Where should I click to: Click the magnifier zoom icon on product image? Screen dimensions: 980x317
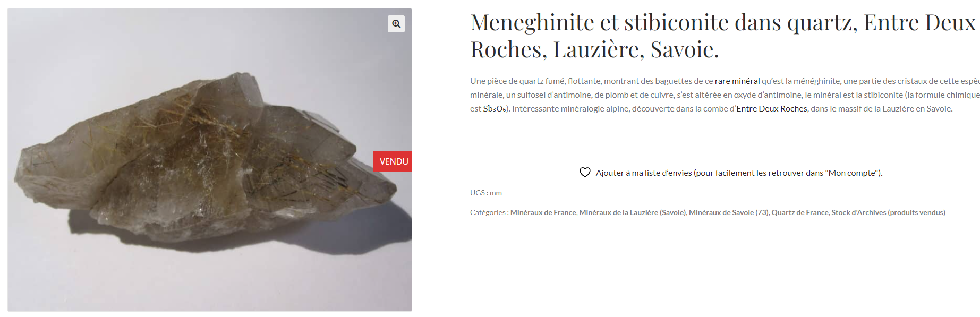[396, 24]
